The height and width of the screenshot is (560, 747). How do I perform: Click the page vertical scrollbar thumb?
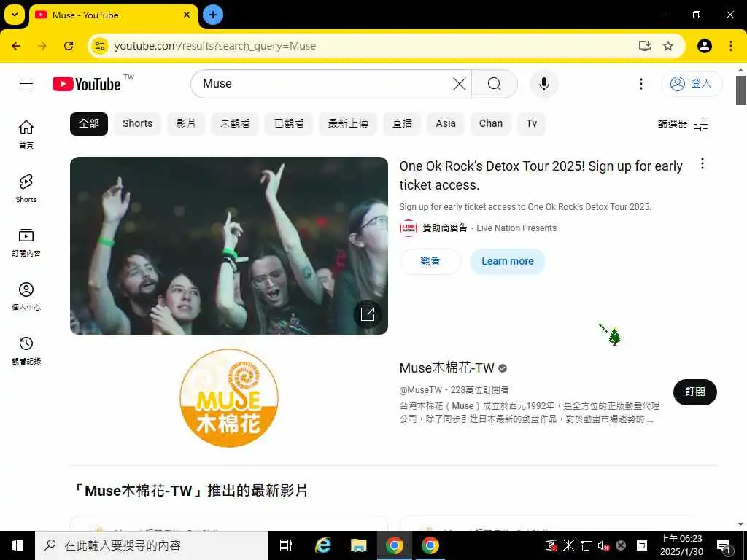pyautogui.click(x=740, y=90)
